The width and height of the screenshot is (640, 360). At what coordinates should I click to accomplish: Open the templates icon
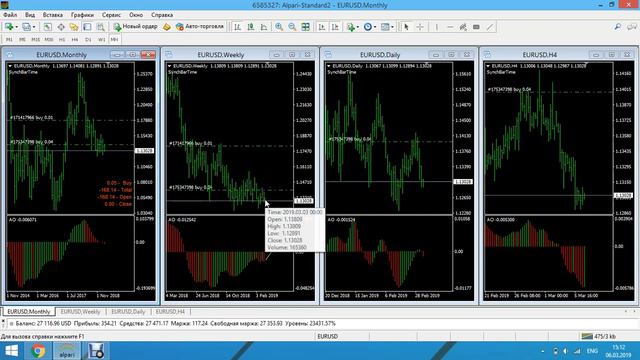[x=385, y=27]
